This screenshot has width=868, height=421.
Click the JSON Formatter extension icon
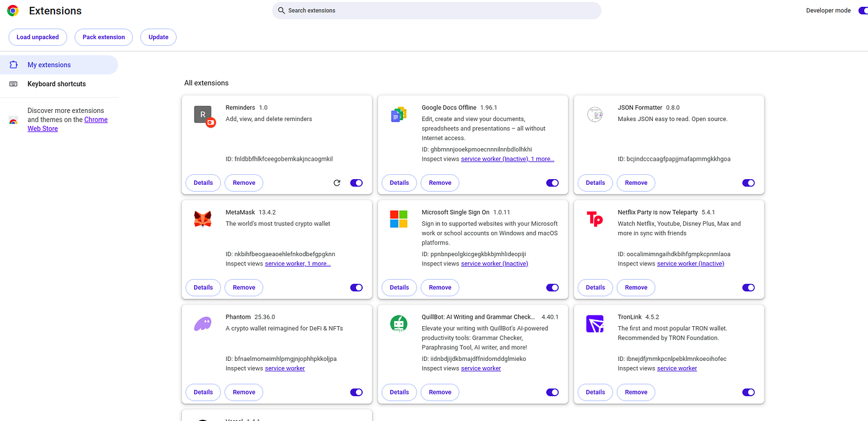[595, 115]
